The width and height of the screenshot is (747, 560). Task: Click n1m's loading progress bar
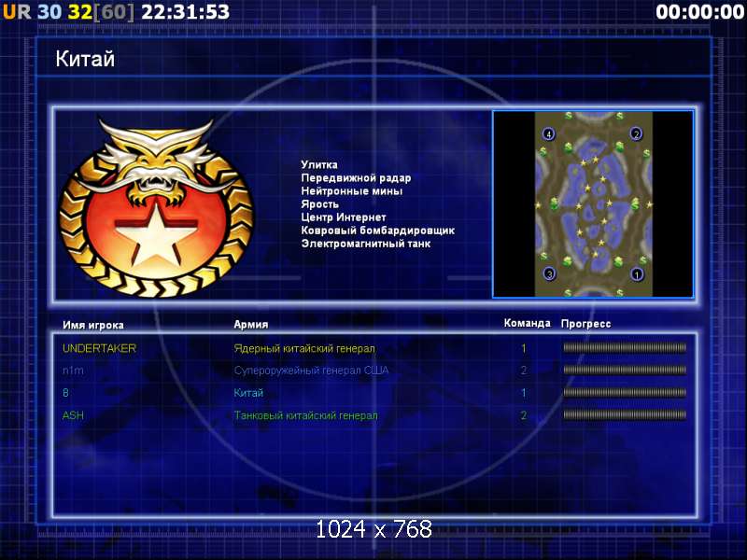[625, 370]
